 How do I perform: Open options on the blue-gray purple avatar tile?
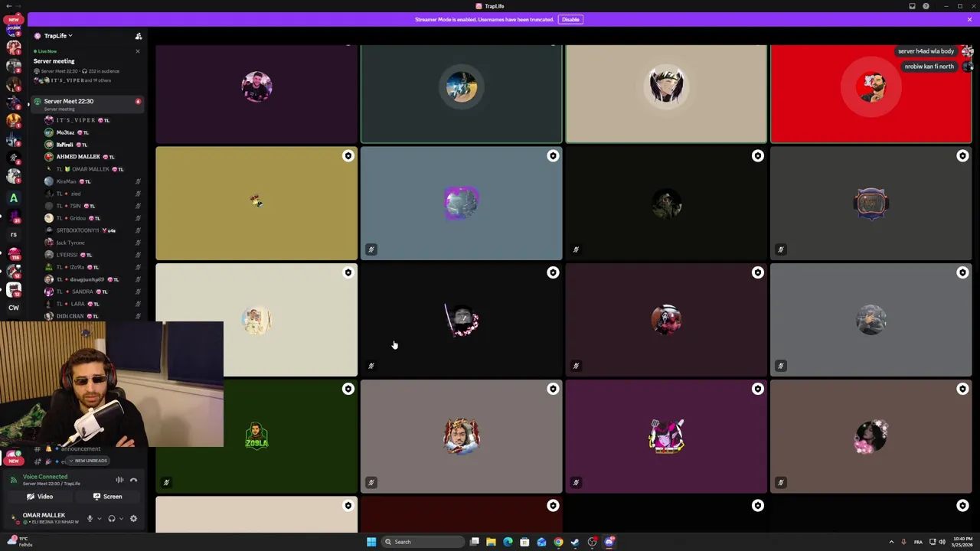point(553,156)
